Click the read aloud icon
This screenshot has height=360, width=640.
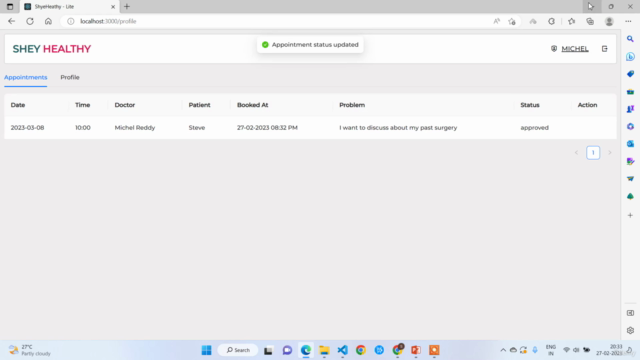[496, 21]
